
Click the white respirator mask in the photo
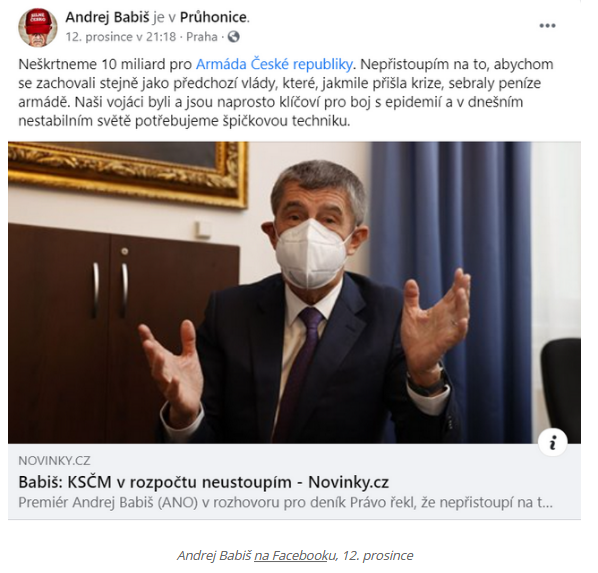311,253
